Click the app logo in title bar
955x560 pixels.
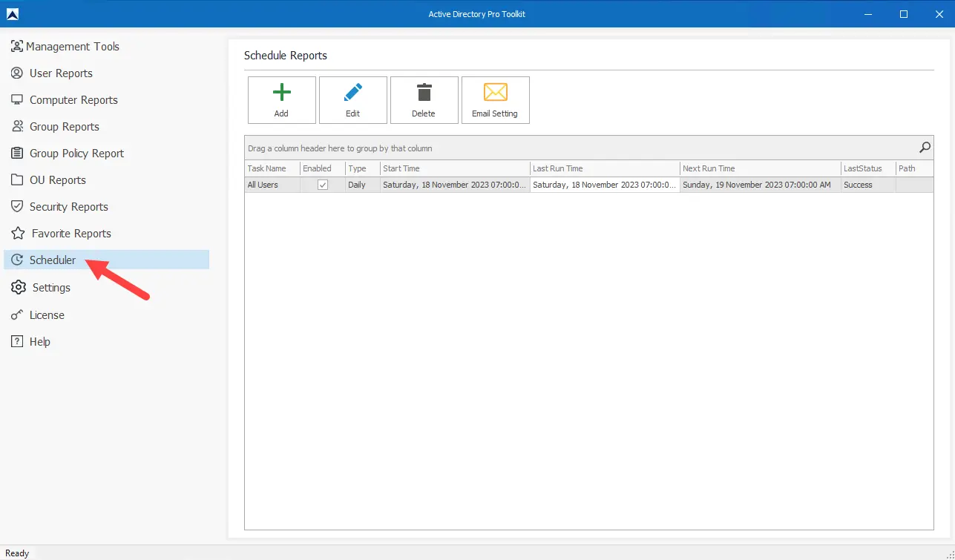[x=12, y=13]
